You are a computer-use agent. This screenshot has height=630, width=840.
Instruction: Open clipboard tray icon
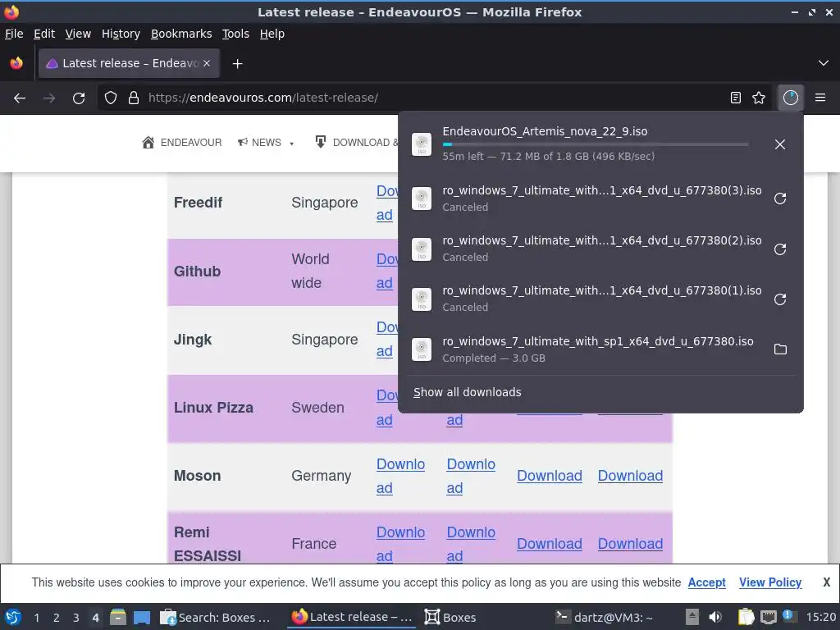745,617
